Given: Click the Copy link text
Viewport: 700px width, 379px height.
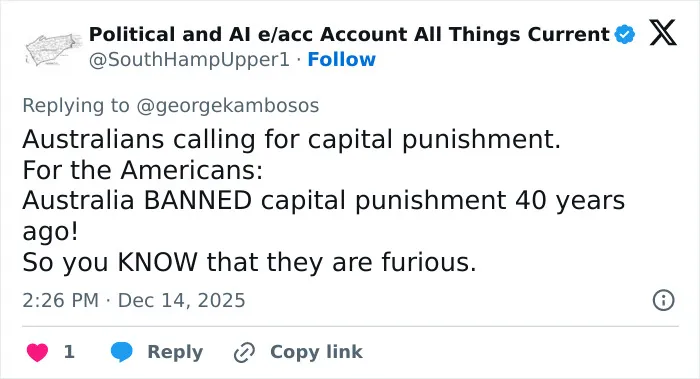Looking at the screenshot, I should pos(316,352).
